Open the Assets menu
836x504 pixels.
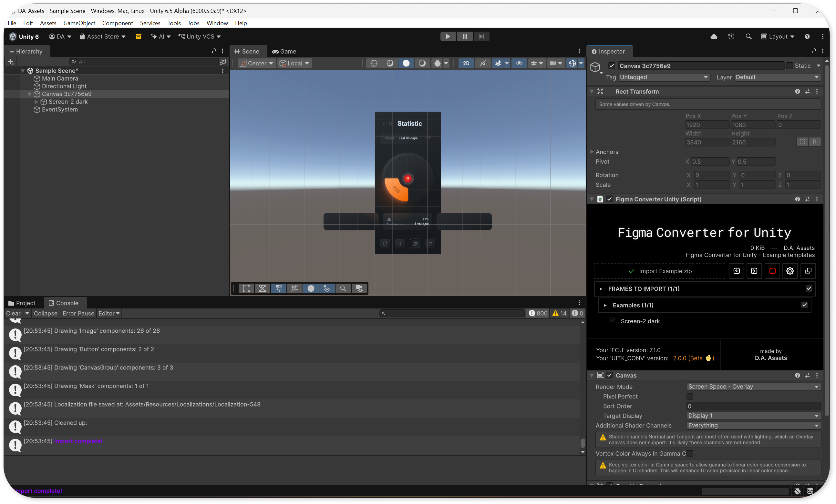pyautogui.click(x=48, y=23)
